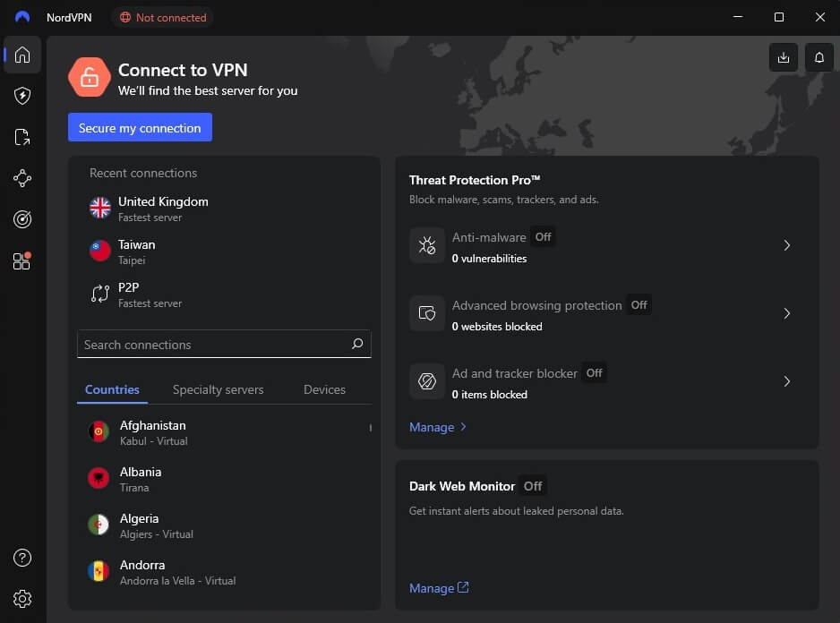
Task: Select United Kingdom from recent connections
Action: [x=162, y=209]
